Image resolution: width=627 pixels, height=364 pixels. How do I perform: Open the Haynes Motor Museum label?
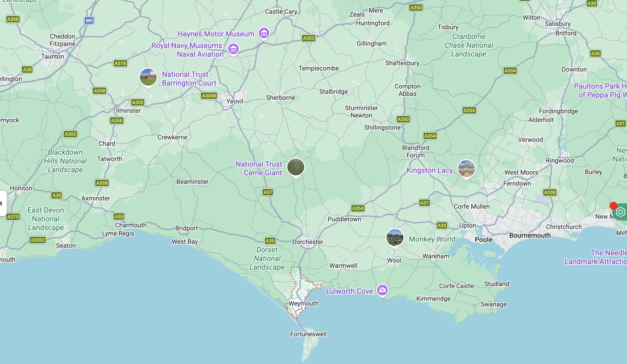tap(216, 34)
